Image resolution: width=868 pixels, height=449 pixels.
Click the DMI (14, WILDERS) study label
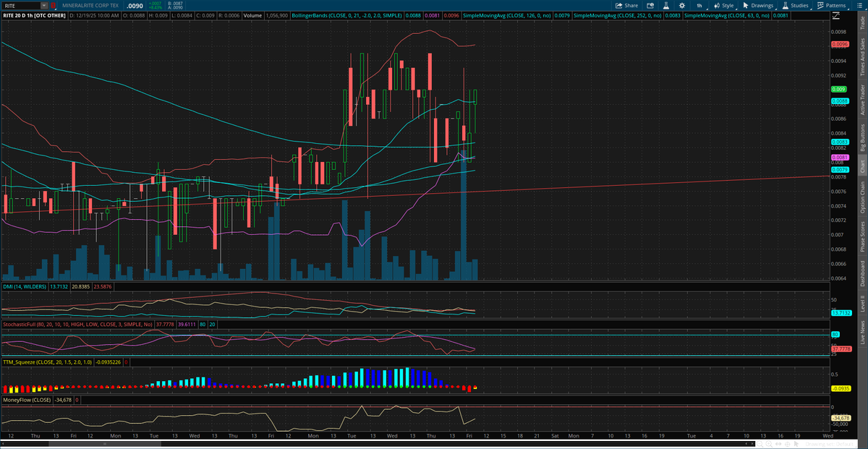coord(23,287)
